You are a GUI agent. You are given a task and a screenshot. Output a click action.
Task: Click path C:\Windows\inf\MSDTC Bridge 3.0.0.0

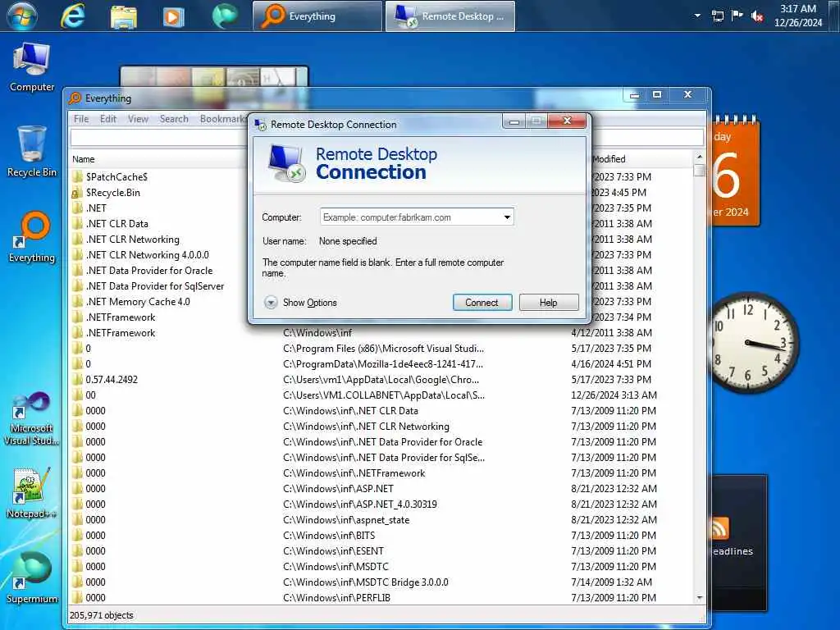click(365, 582)
